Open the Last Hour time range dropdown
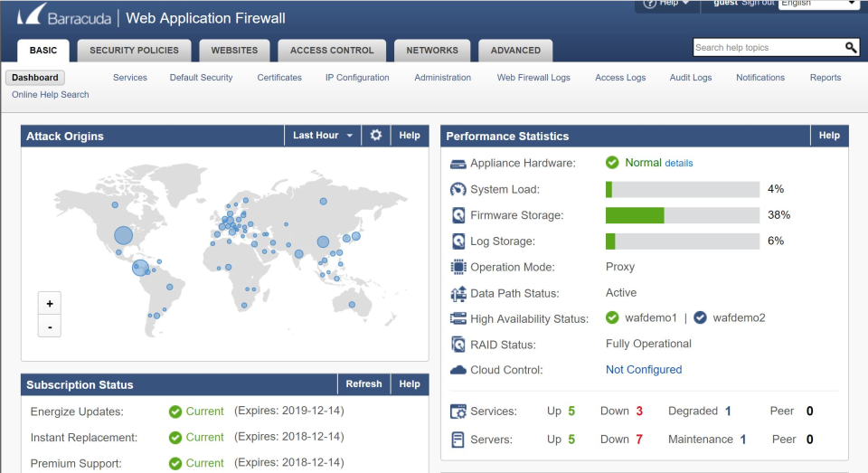 tap(323, 135)
